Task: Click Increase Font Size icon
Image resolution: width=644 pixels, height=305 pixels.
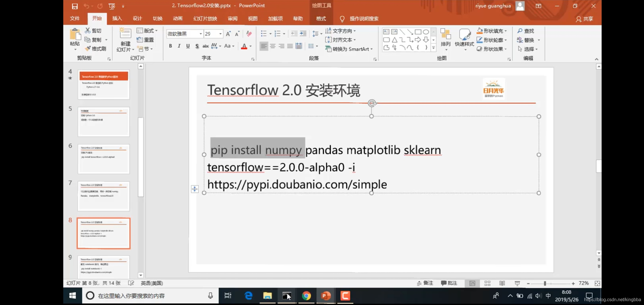Action: coord(228,34)
